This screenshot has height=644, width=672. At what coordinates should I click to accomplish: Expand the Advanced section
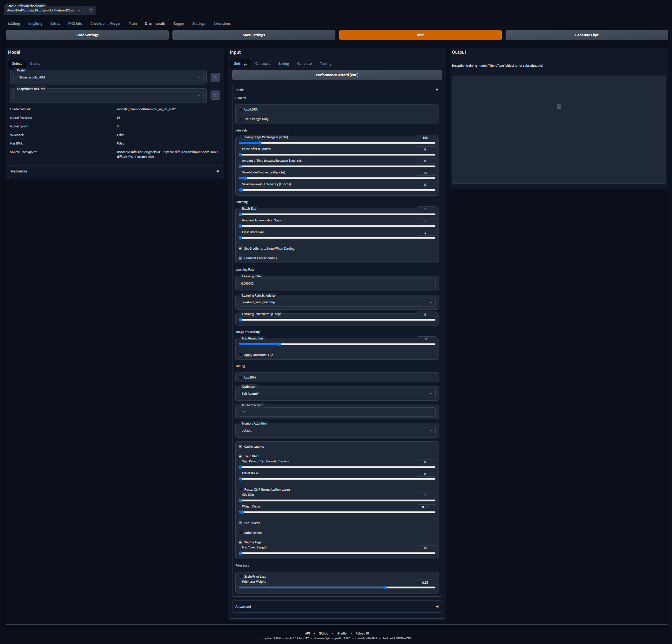[x=337, y=607]
